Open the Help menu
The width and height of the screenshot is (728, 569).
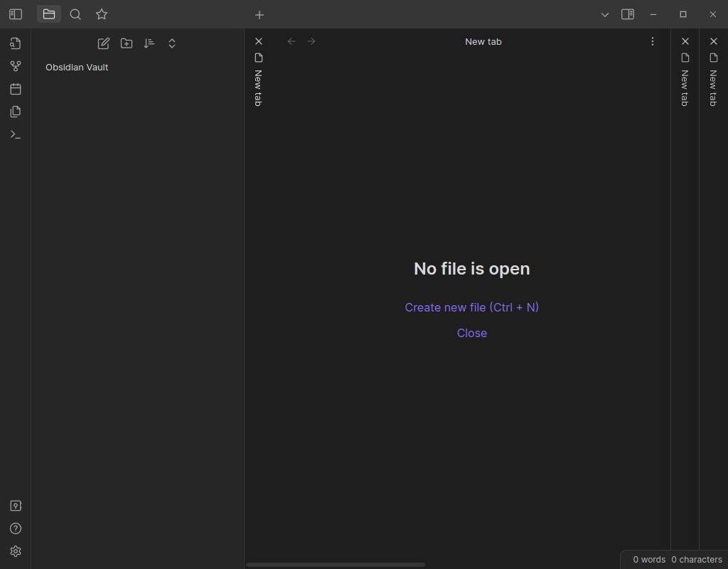[x=16, y=528]
